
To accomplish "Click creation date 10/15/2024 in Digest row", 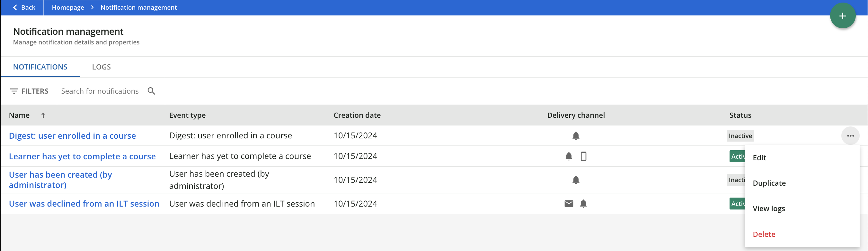I will 355,135.
